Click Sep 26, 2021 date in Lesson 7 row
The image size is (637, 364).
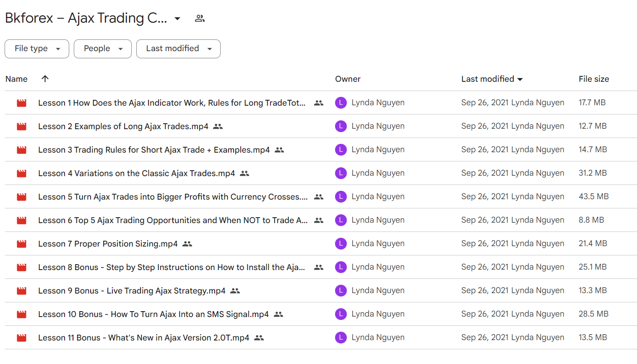point(485,244)
